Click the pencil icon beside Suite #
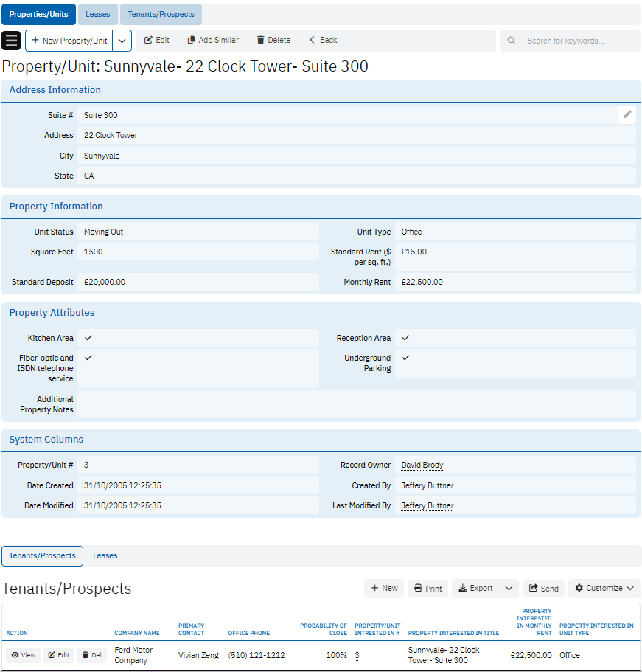 (x=627, y=114)
